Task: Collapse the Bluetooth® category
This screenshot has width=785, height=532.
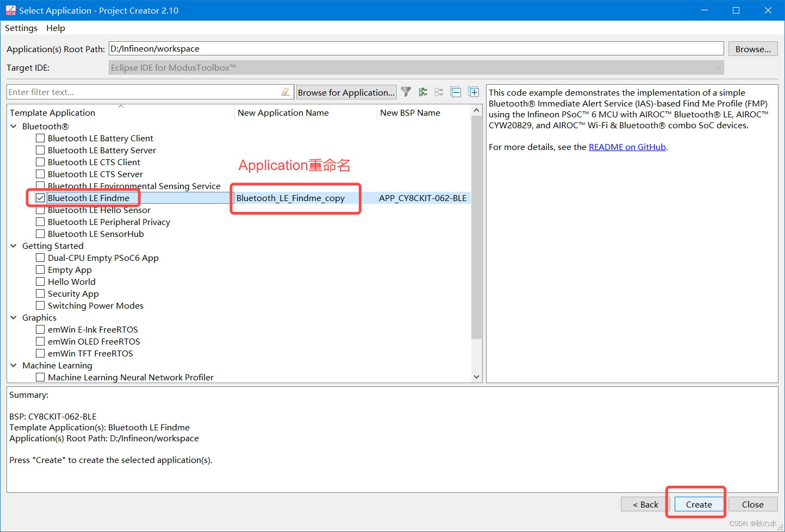Action: click(14, 126)
